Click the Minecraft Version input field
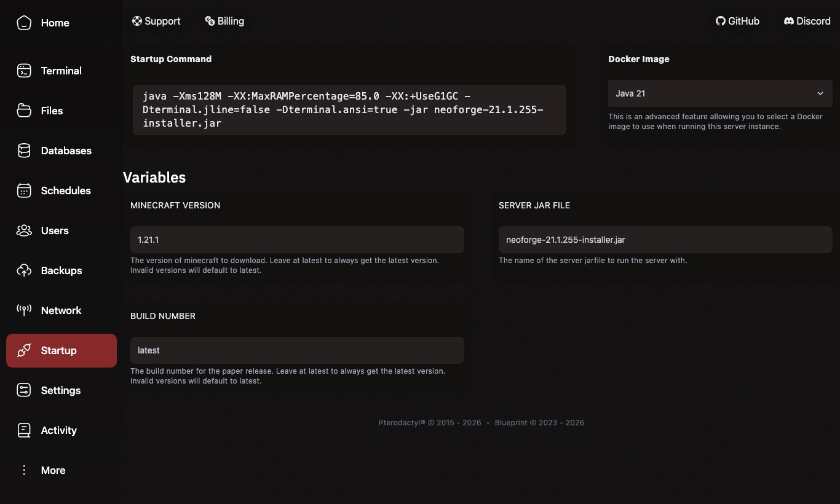The width and height of the screenshot is (840, 504). pyautogui.click(x=297, y=240)
